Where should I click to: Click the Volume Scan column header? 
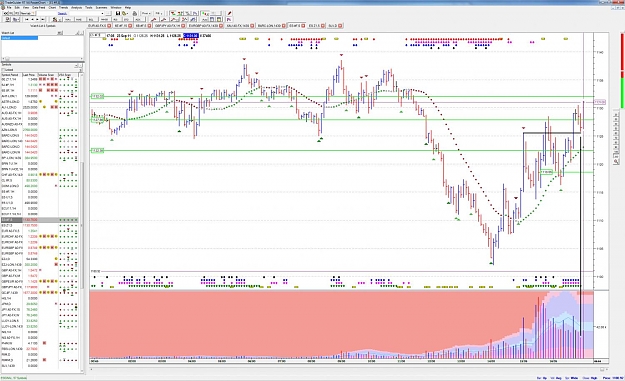pos(48,75)
